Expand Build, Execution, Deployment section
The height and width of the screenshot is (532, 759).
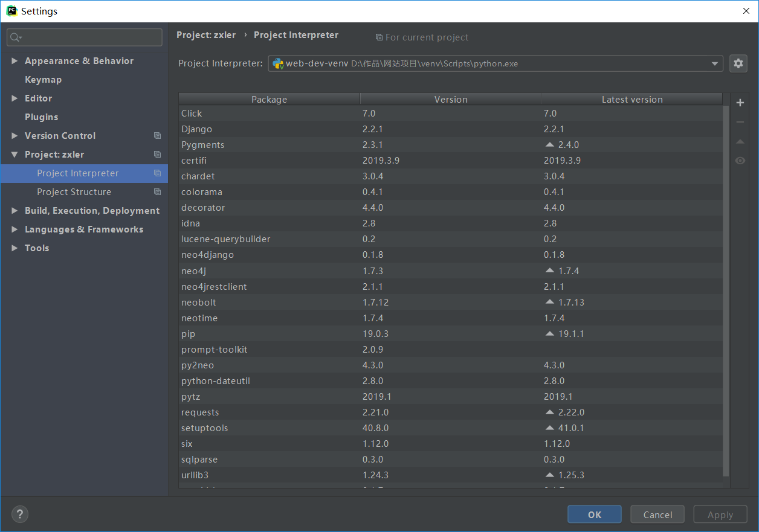point(15,211)
